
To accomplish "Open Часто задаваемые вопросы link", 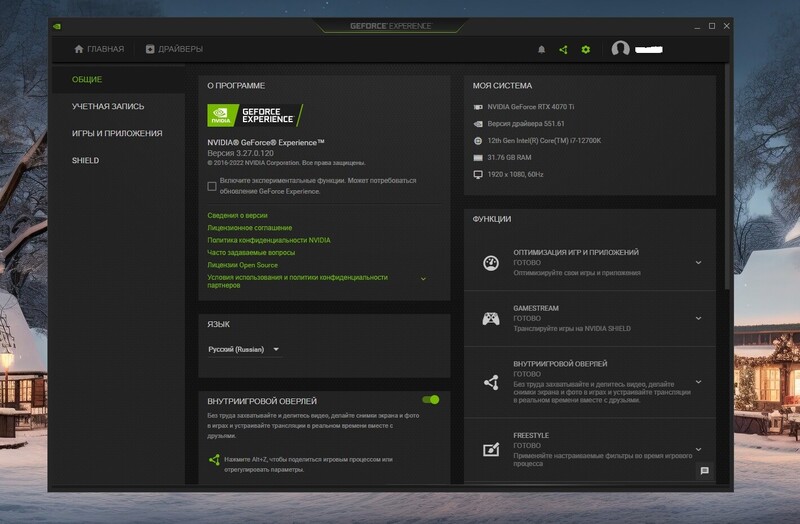I will [x=251, y=253].
